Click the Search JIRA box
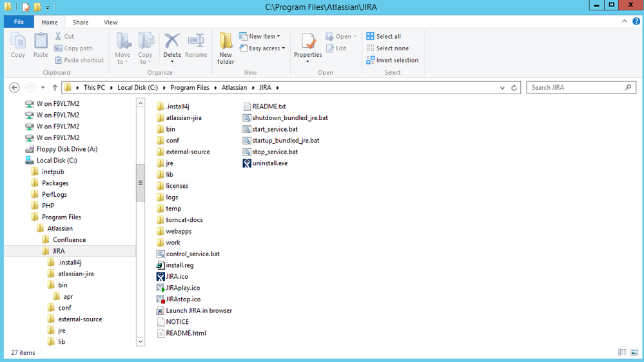Image resolution: width=644 pixels, height=362 pixels. [x=581, y=88]
